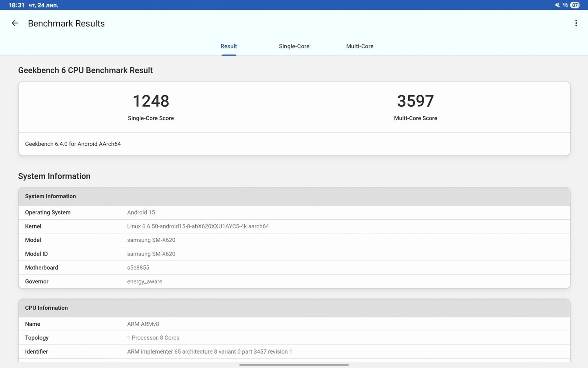
Task: Tap the 'Android 15' value
Action: click(141, 212)
